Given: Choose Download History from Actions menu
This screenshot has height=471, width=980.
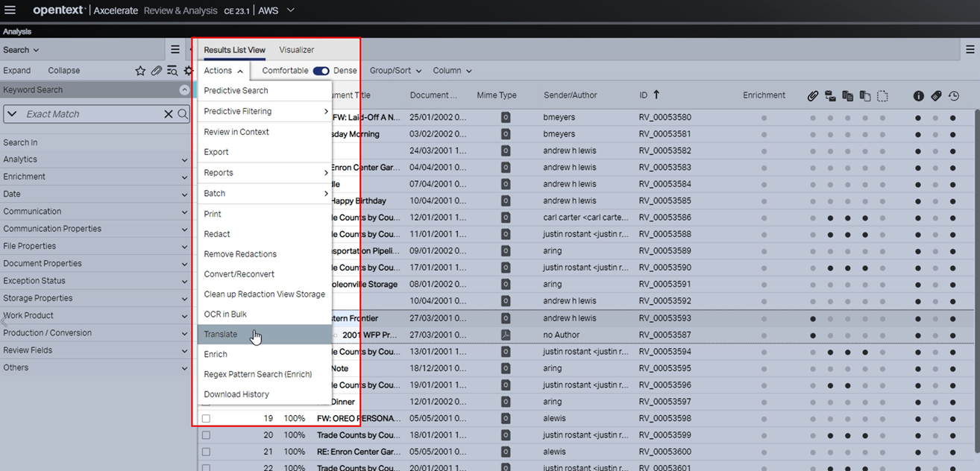Looking at the screenshot, I should (x=265, y=394).
